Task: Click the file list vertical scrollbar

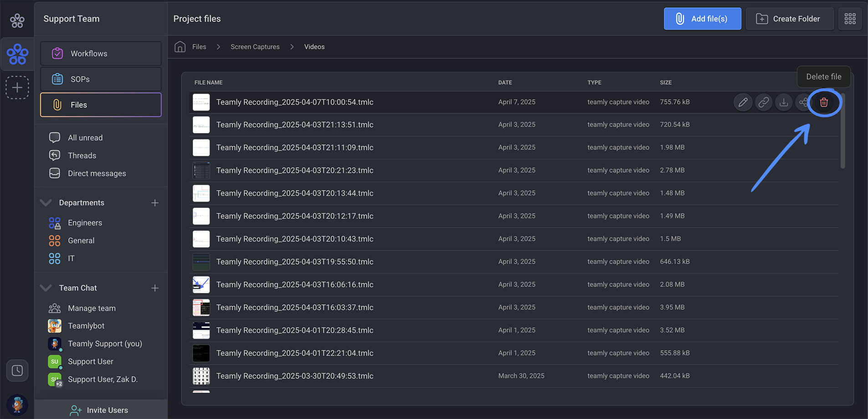Action: coord(842,131)
